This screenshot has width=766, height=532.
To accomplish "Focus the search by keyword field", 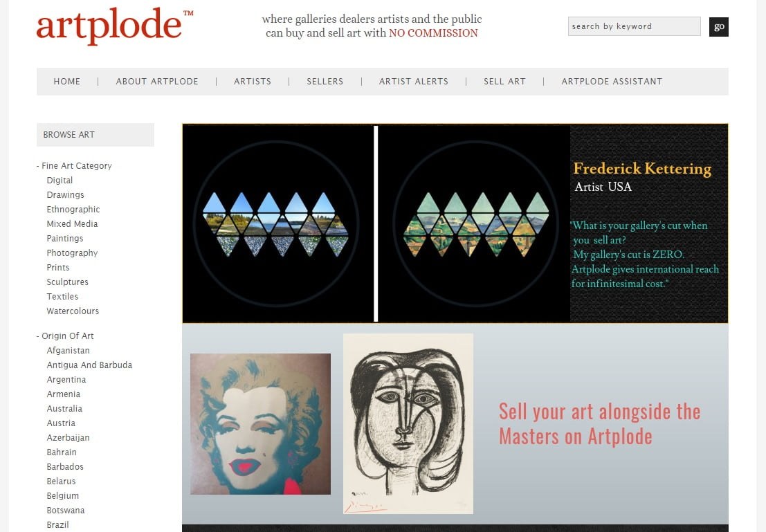I will [634, 26].
